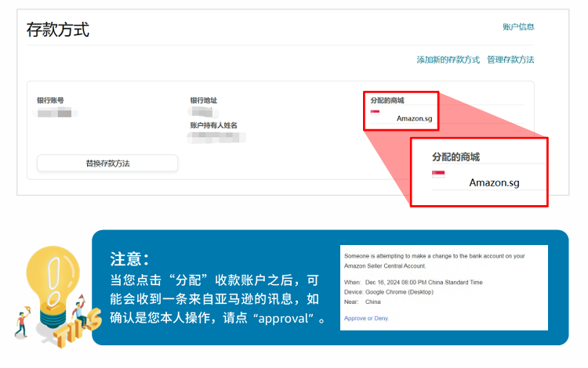Click the 存款方式 page heading
The height and width of the screenshot is (368, 588).
(58, 31)
